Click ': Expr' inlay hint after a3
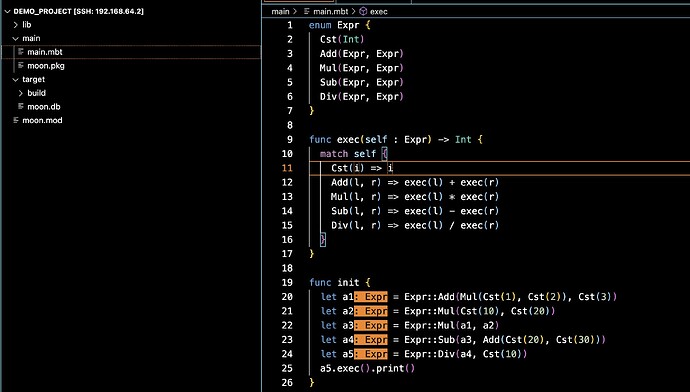The height and width of the screenshot is (392, 690). click(371, 326)
